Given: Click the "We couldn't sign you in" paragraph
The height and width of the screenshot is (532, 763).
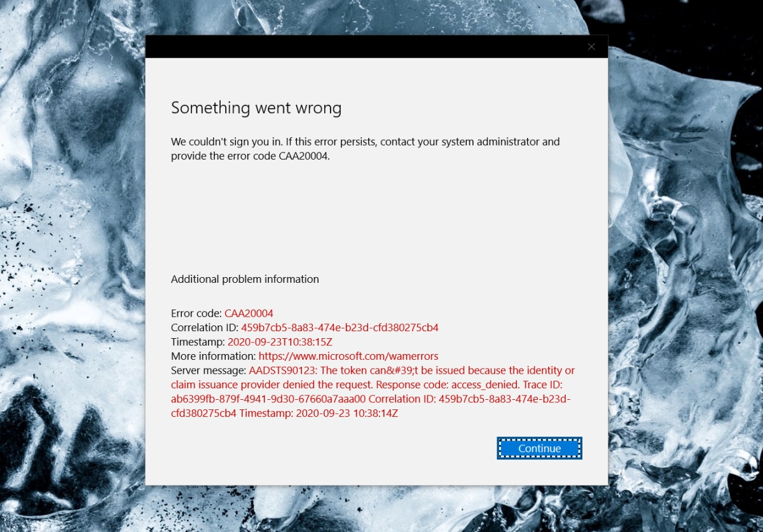Looking at the screenshot, I should pyautogui.click(x=365, y=149).
